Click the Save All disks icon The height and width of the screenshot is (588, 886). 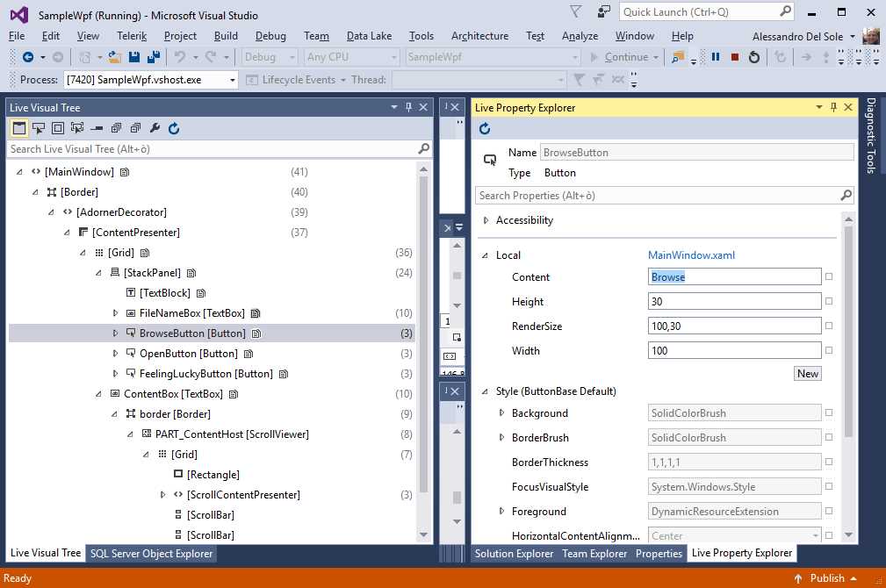(153, 57)
